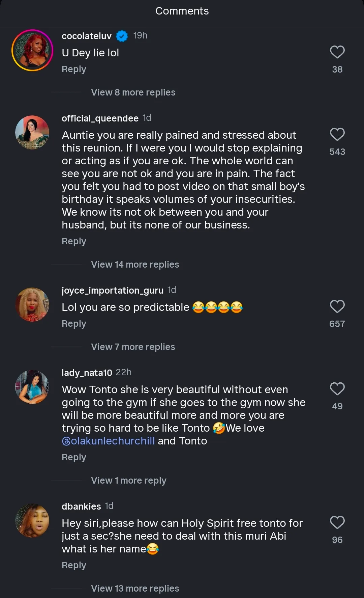Tap cocolateluv's verified badge icon
Screen dimensions: 364x598
click(x=122, y=36)
